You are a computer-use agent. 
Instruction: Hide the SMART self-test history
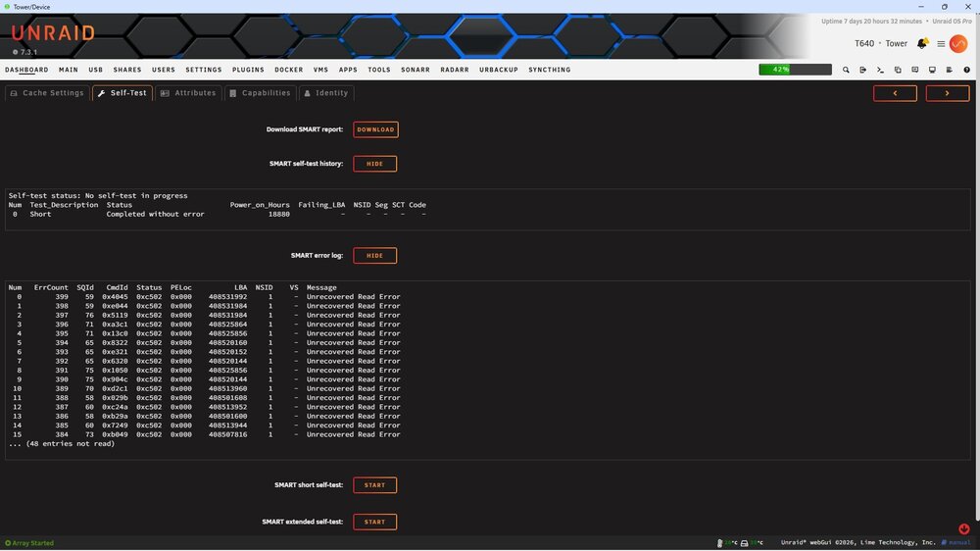coord(375,164)
